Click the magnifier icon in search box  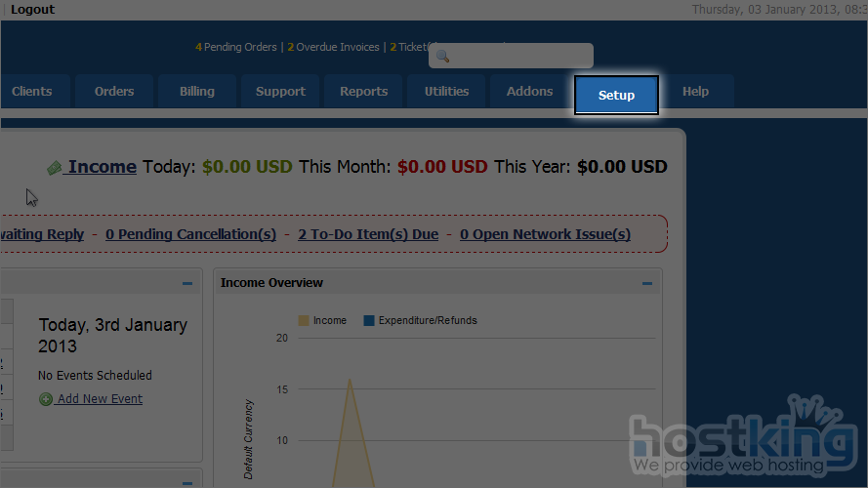coord(442,57)
